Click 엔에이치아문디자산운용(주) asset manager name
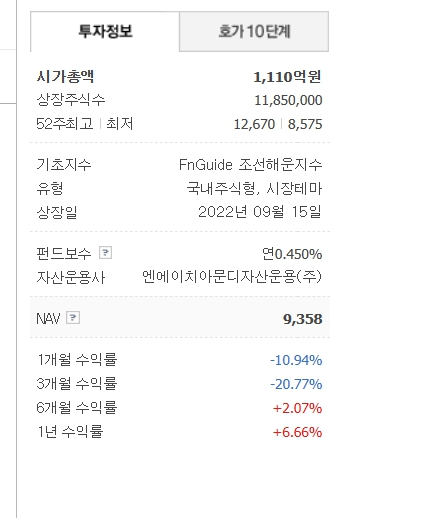440x518 pixels. [232, 277]
